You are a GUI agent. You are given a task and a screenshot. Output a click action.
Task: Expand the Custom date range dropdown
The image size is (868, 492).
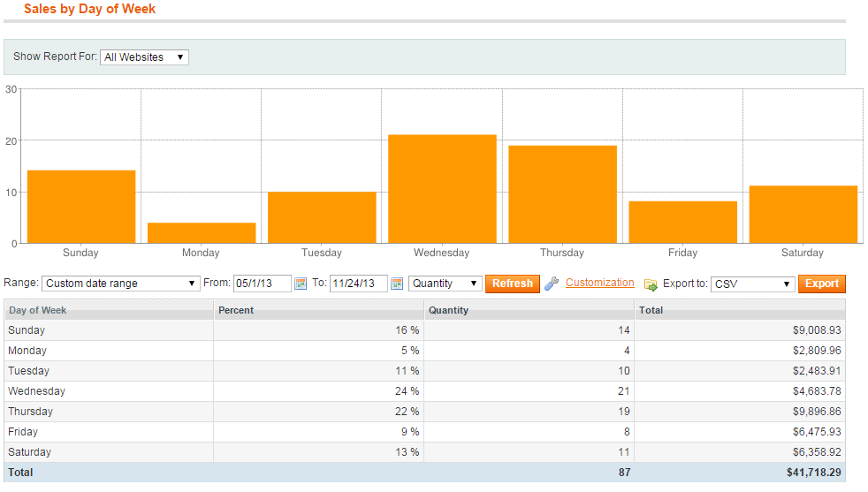[121, 284]
